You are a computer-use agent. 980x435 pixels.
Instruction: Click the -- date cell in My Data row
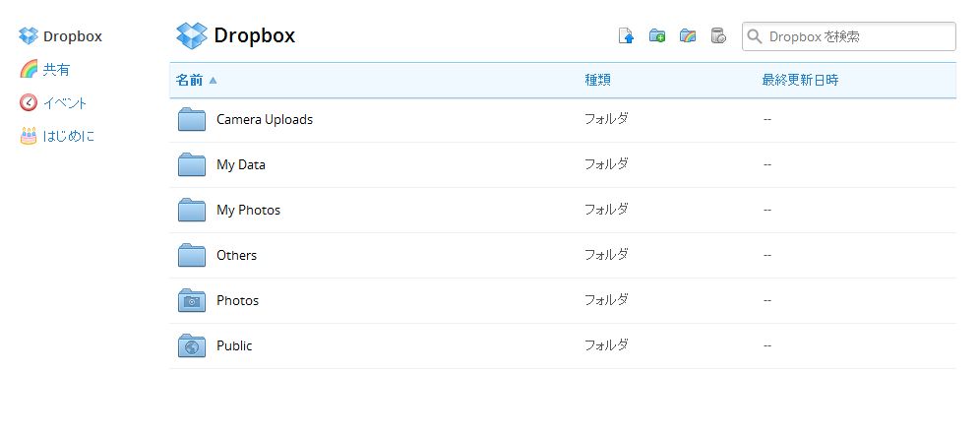(x=766, y=165)
